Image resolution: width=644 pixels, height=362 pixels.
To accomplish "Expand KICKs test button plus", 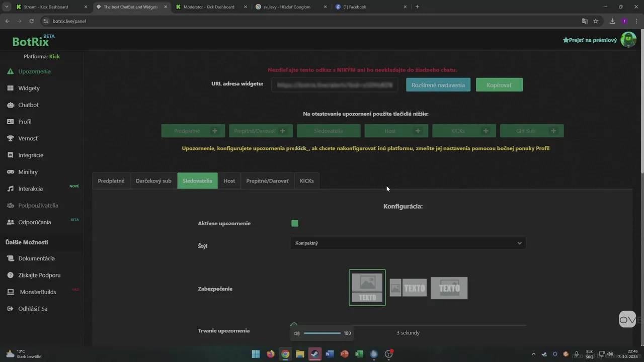I will pyautogui.click(x=486, y=131).
